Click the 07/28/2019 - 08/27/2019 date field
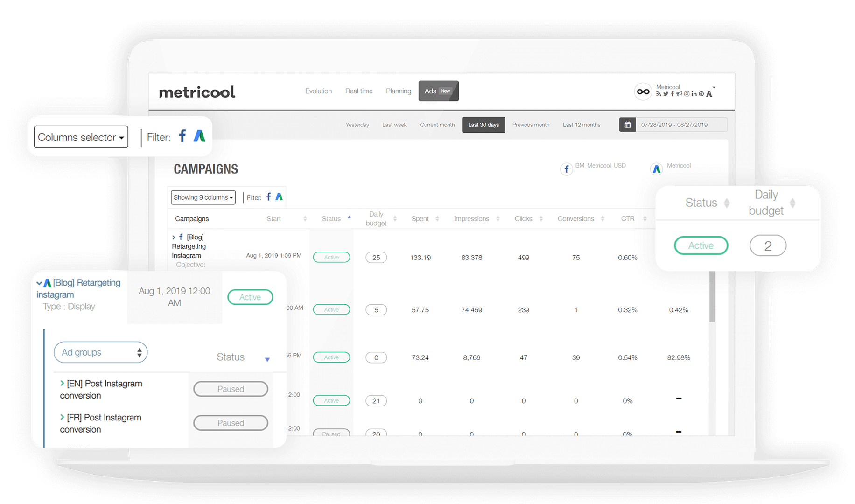855x504 pixels. click(x=681, y=125)
